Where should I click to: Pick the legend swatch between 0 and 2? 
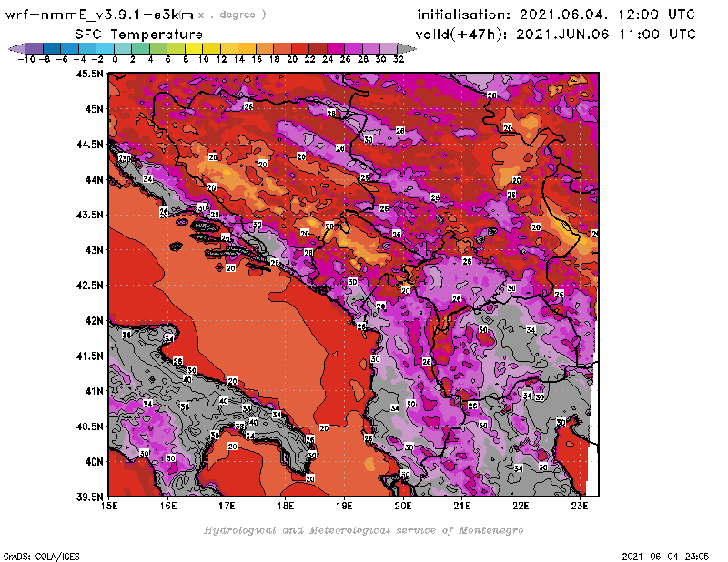click(123, 48)
